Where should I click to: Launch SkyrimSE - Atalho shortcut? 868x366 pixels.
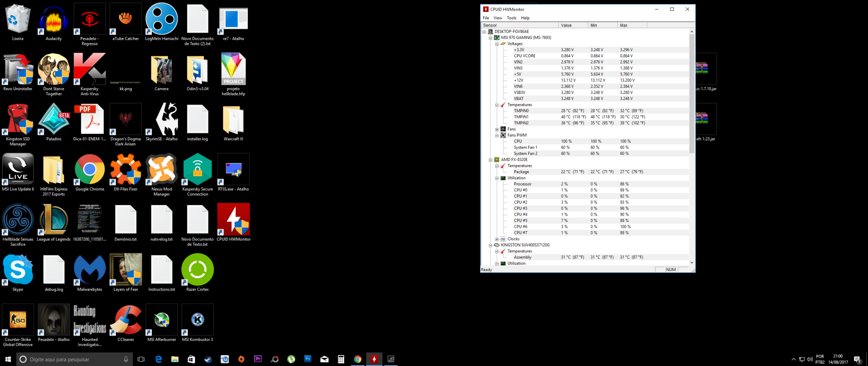pos(161,122)
